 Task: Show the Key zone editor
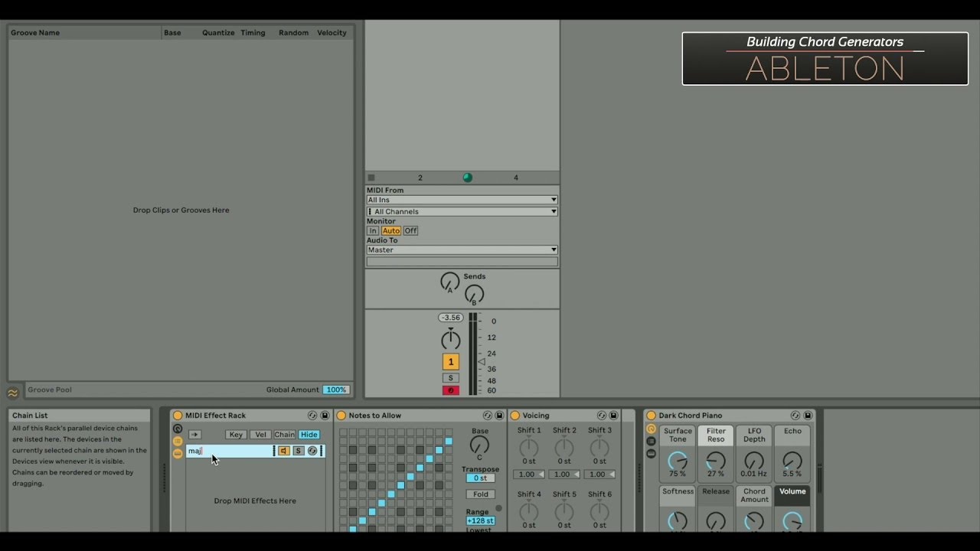pyautogui.click(x=236, y=435)
